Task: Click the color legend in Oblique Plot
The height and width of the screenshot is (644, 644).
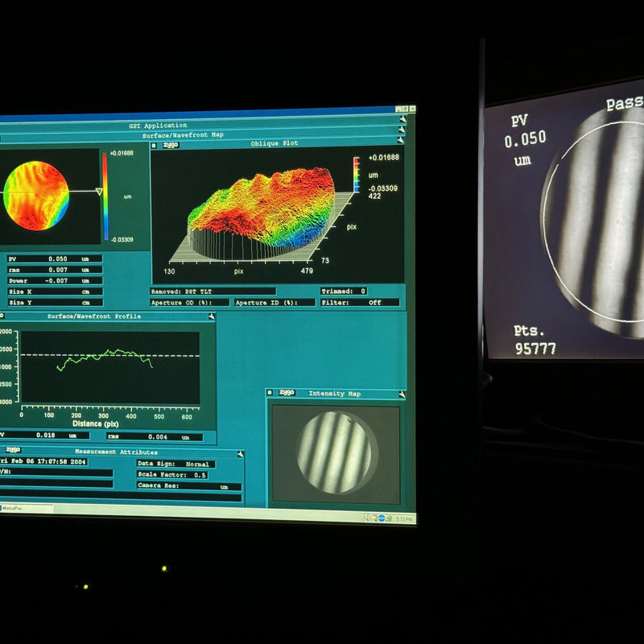Action: (x=356, y=175)
